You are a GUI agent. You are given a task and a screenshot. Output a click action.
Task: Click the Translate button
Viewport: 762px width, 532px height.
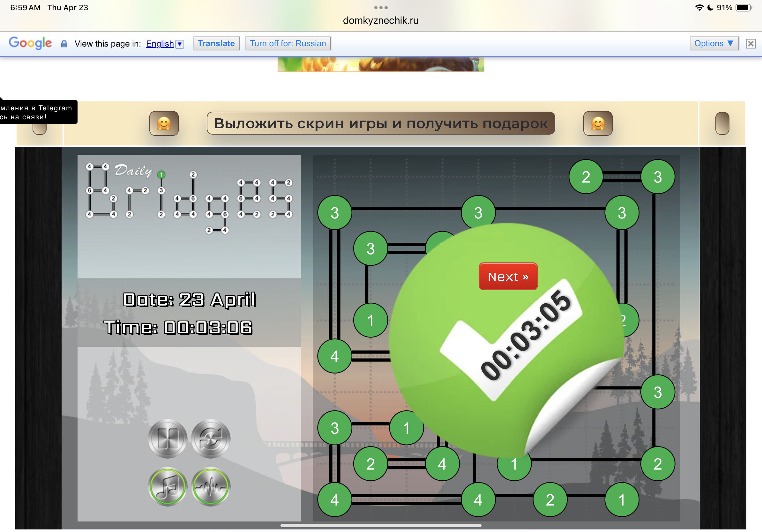pos(216,43)
